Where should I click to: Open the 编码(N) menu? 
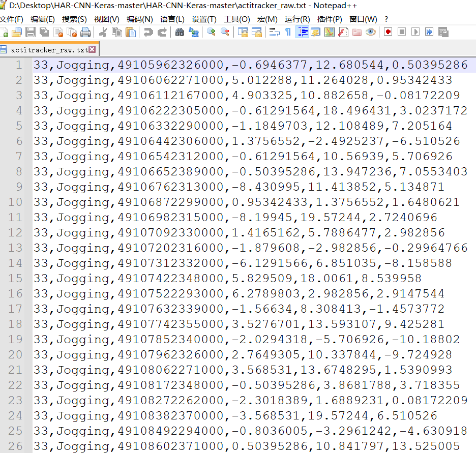140,19
